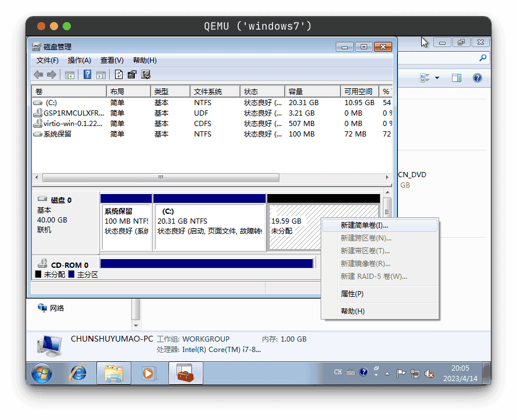Viewport: 517px width, 420px height.
Task: Click the blue 主分区 legend swatch
Action: (x=71, y=274)
